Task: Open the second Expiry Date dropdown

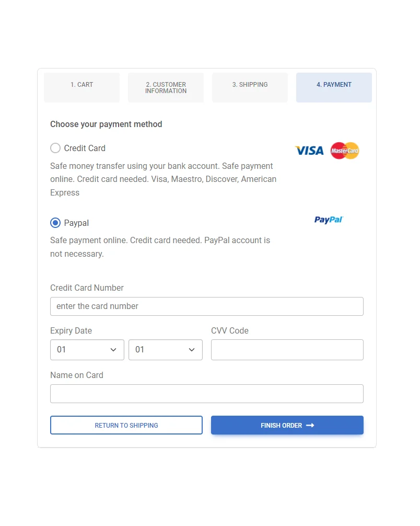Action: point(166,350)
